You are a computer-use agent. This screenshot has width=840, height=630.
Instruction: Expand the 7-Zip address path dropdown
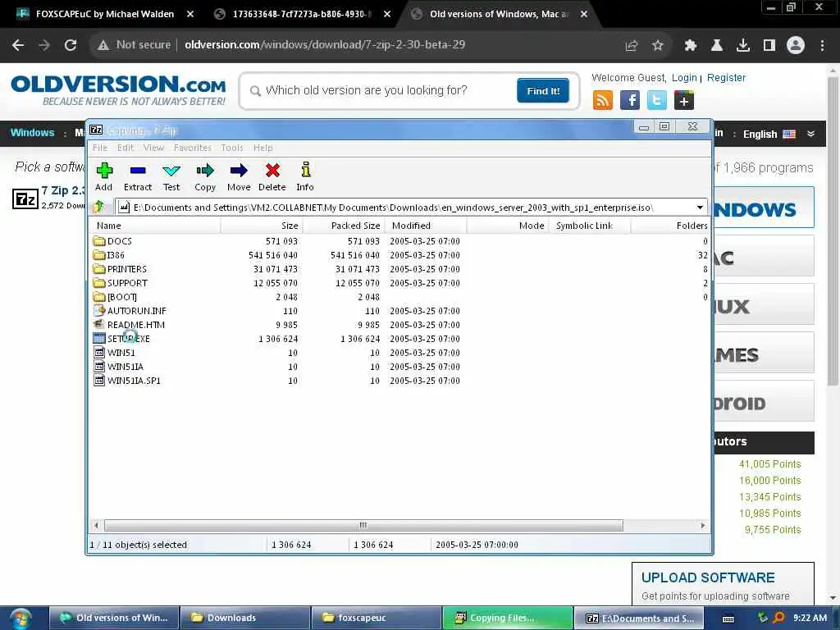(700, 208)
